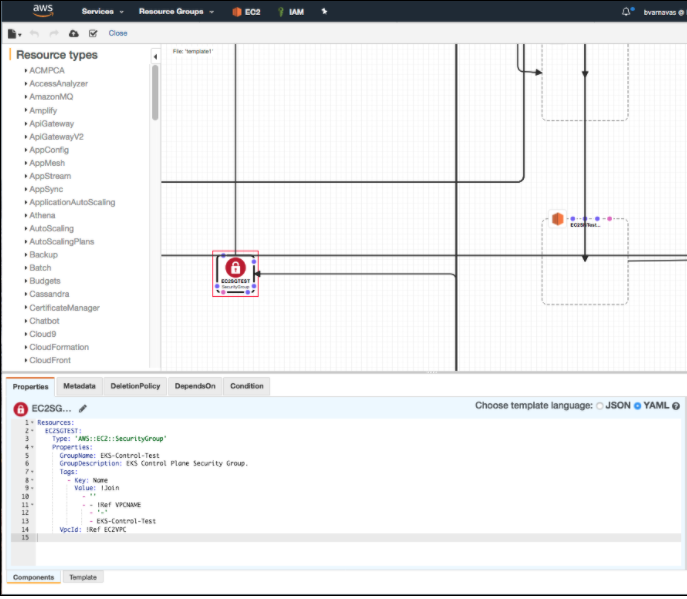
Task: Click the cloud upload create stack icon
Action: [x=74, y=34]
